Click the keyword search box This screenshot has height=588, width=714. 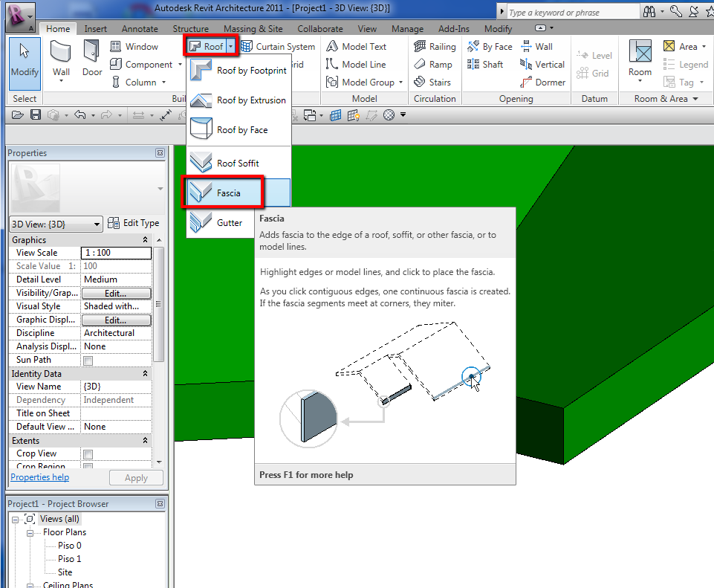pos(573,13)
